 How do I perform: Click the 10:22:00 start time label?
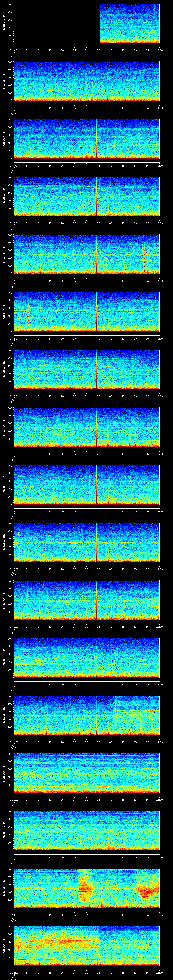pos(14,800)
